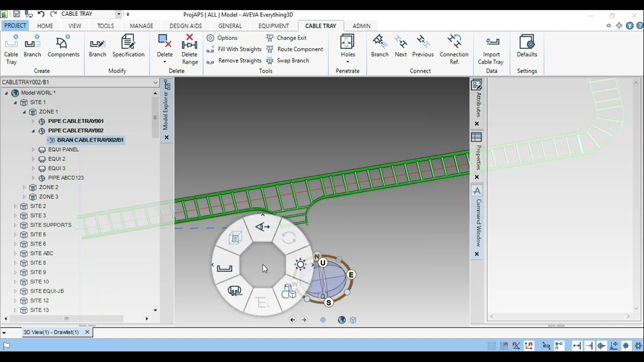The image size is (644, 362).
Task: Select BRAN CABLETRAY002/B1 tree item
Action: (x=86, y=140)
